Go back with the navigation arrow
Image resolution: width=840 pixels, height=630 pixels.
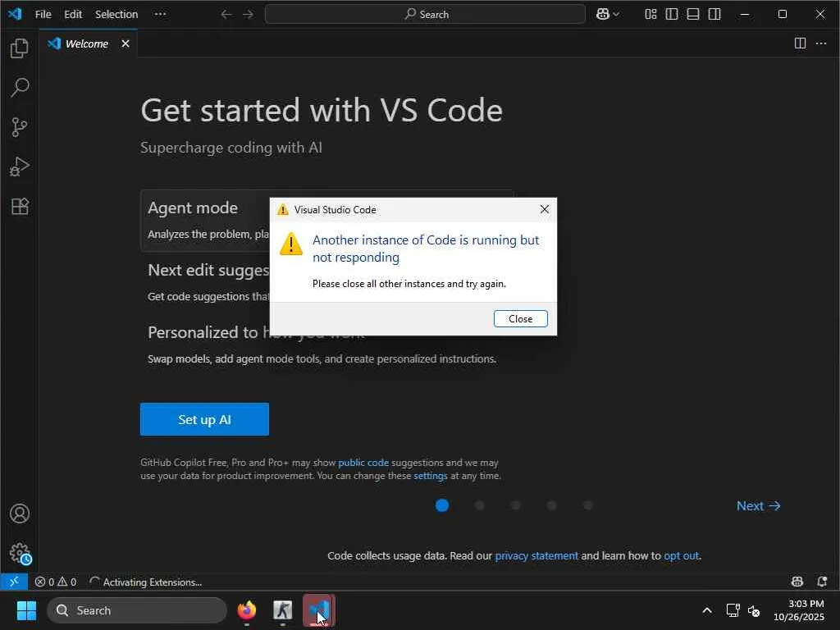click(226, 15)
